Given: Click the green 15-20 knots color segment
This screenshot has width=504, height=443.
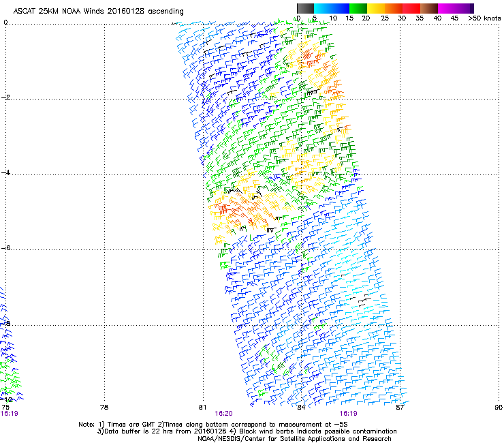Looking at the screenshot, I should point(358,8).
